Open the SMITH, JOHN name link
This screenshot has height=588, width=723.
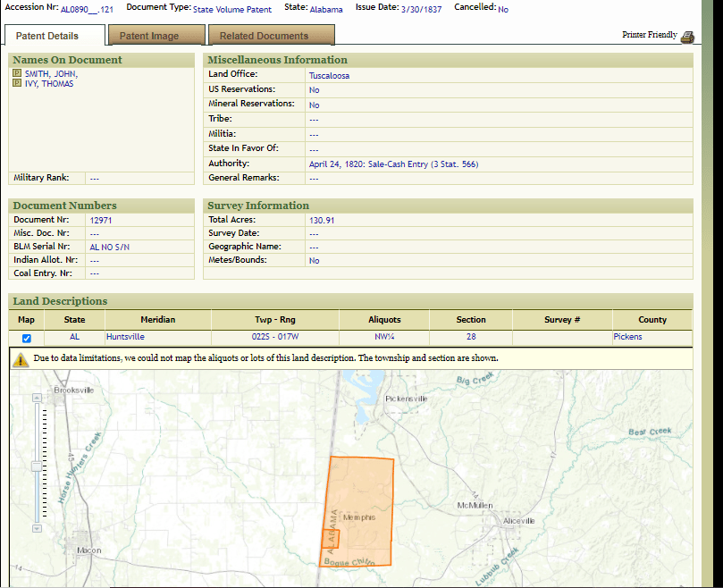[x=49, y=74]
